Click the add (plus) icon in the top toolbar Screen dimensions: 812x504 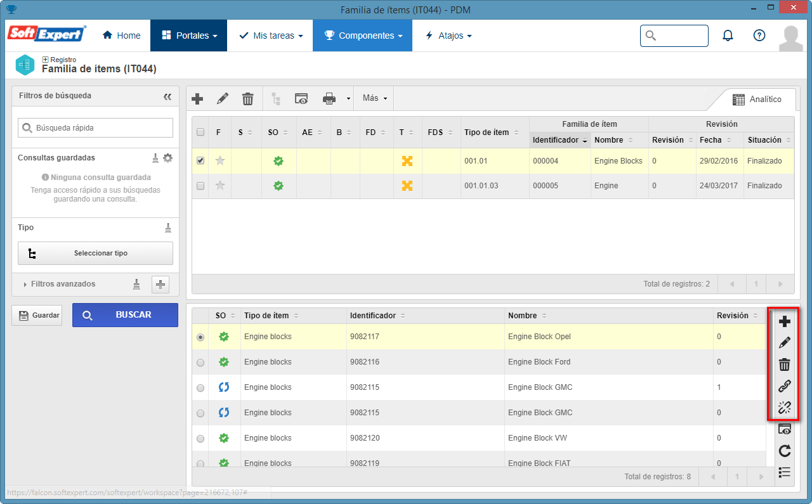(197, 98)
